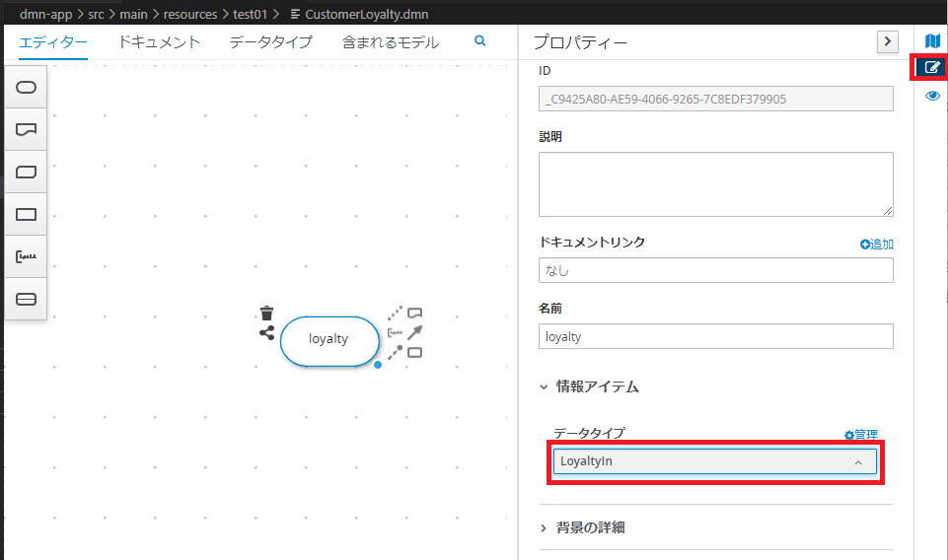Click src in the breadcrumb path
The height and width of the screenshot is (560, 948).
point(96,14)
